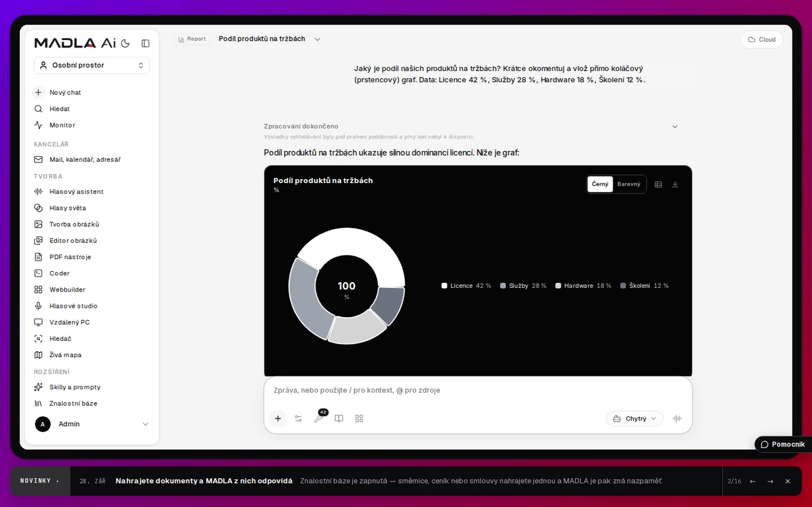
Task: Click the Znalostní báze library icon
Action: [39, 403]
